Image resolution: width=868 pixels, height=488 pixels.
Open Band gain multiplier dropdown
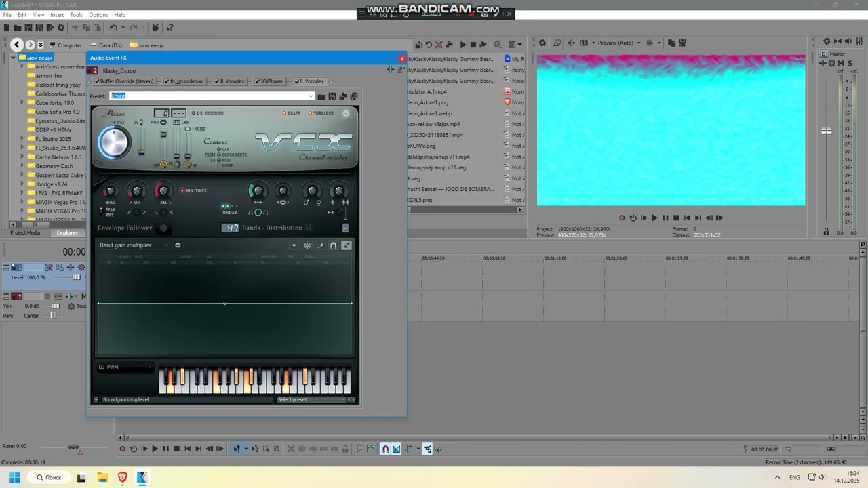134,245
